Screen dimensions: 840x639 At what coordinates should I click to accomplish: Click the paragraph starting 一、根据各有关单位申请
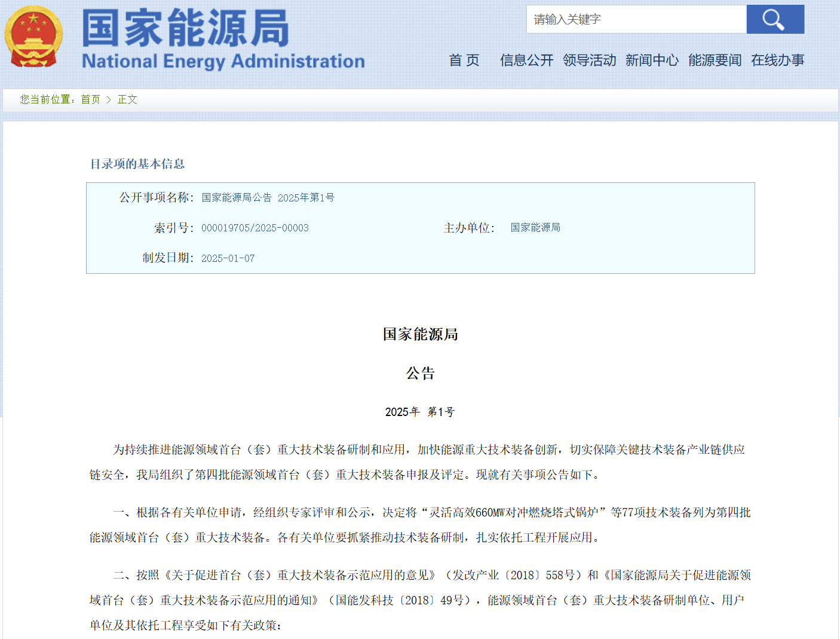(420, 525)
